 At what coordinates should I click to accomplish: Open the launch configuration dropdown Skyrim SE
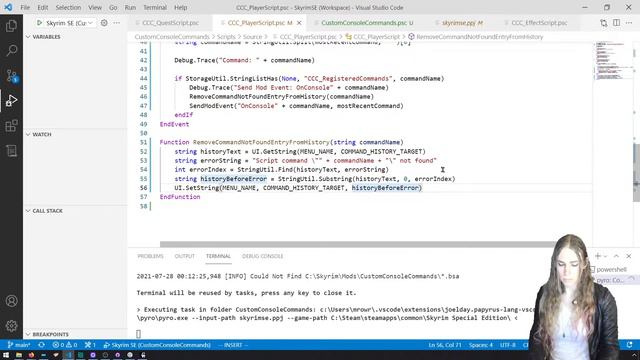pos(69,23)
